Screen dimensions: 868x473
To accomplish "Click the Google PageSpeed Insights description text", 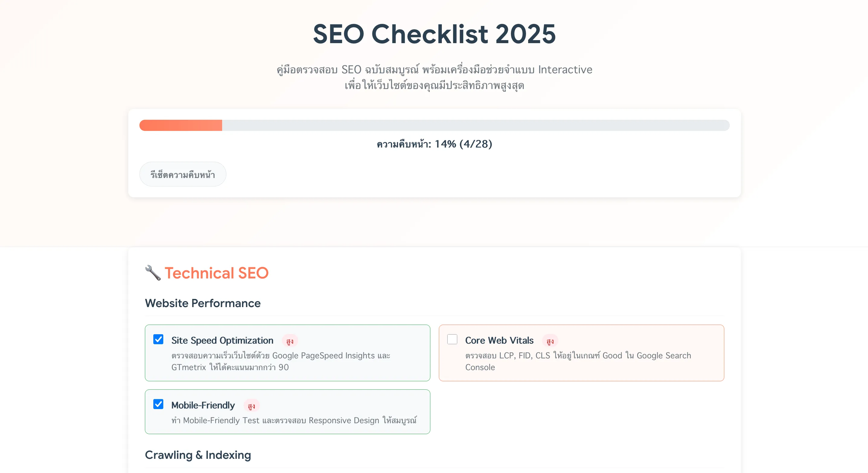I will click(281, 361).
